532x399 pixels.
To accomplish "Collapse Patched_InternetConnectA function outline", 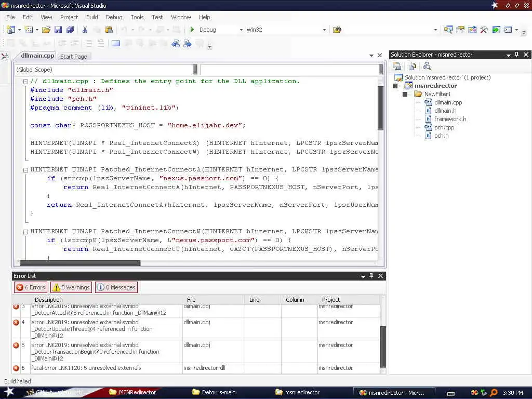I will tap(25, 170).
